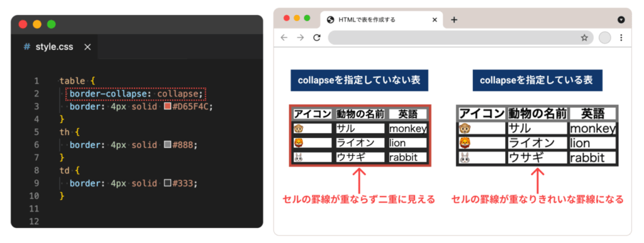
Task: Click rabbit emoji in collapsed table
Action: point(465,158)
